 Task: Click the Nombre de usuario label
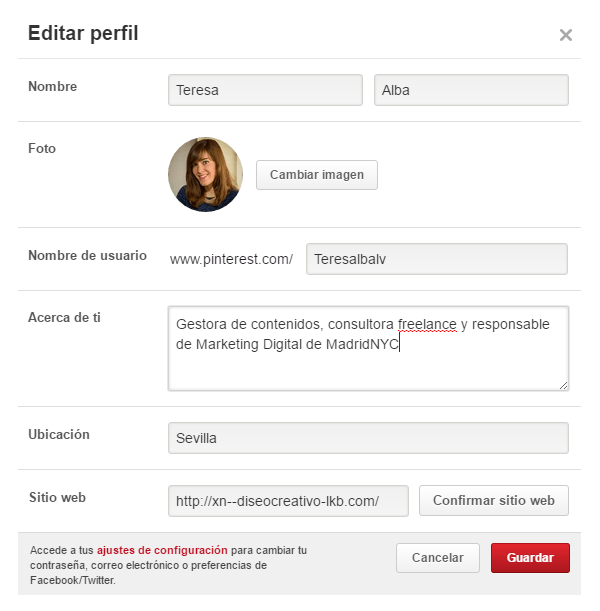pos(87,255)
